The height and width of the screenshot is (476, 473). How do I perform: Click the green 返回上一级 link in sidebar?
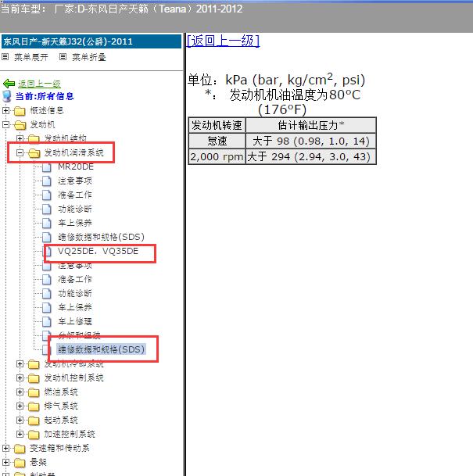click(x=39, y=84)
